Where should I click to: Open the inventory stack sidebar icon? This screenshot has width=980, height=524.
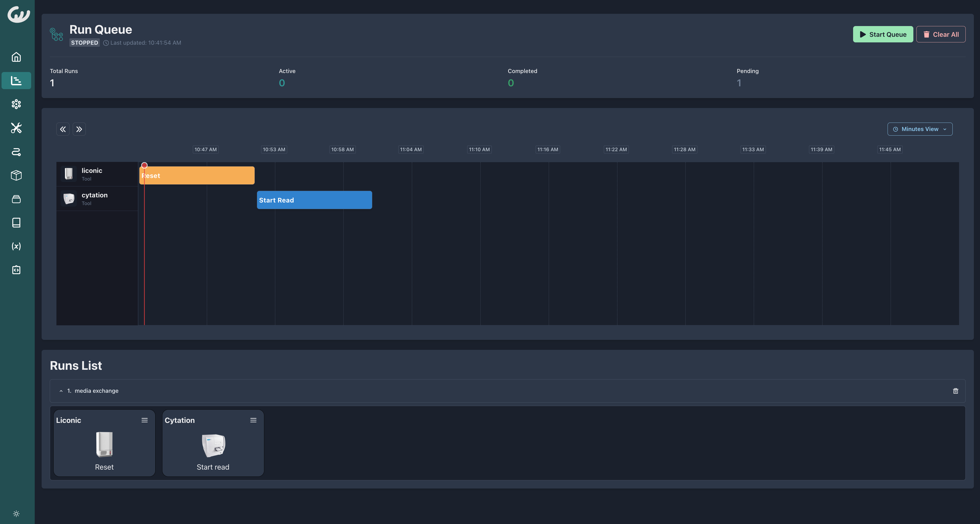16,199
